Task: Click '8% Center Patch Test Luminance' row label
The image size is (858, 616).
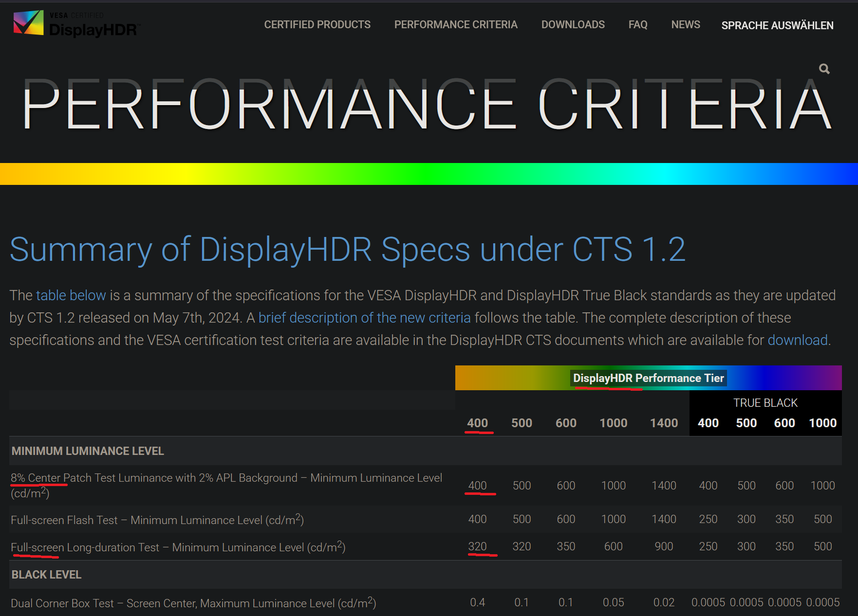Action: 226,485
